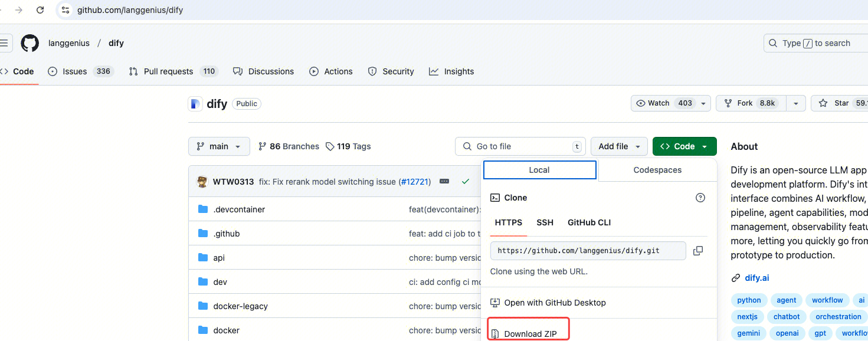This screenshot has width=868, height=341.
Task: Switch to the Code tab
Action: coord(17,71)
